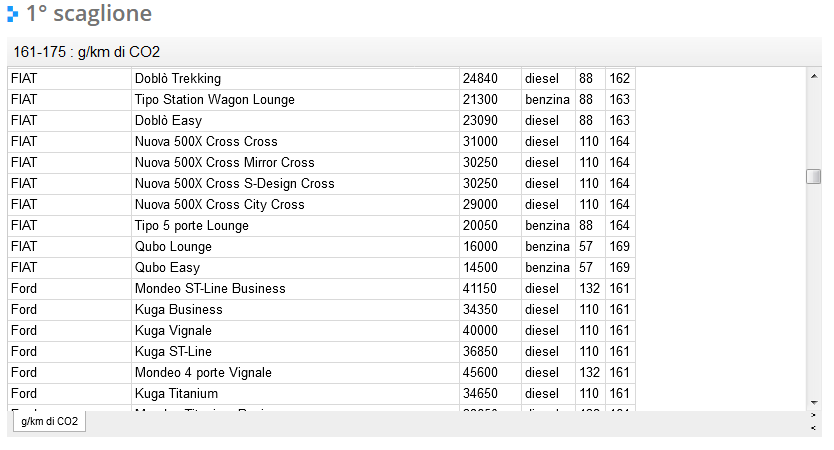This screenshot has height=450, width=834.
Task: Click the scrollbar down arrow
Action: 814,403
